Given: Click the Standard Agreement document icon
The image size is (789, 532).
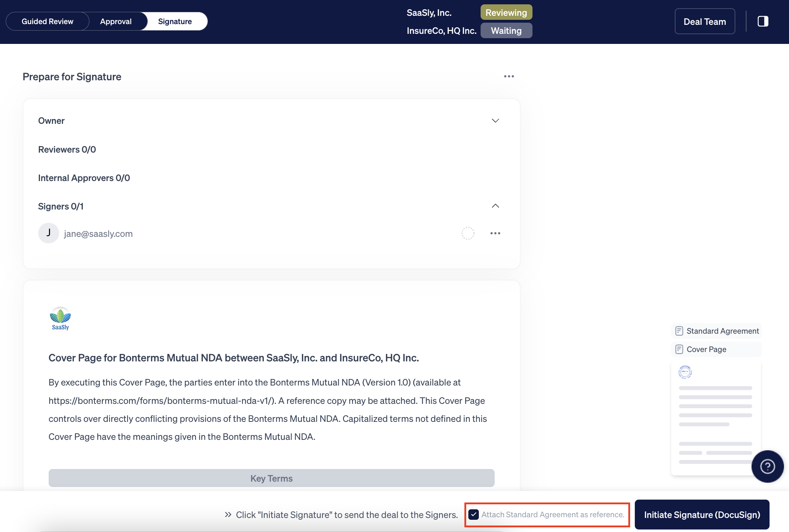Looking at the screenshot, I should pos(679,331).
